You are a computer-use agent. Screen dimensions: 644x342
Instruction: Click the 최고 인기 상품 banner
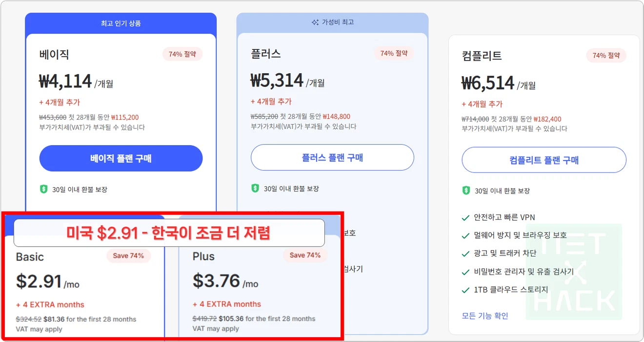pos(121,23)
